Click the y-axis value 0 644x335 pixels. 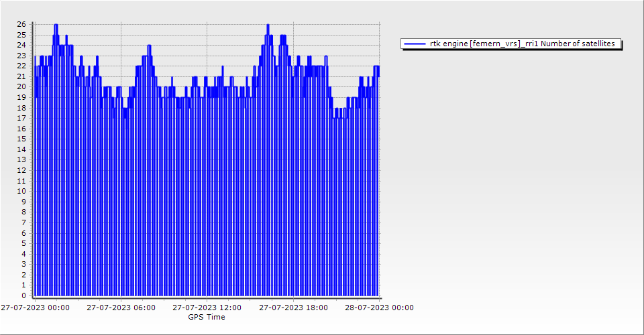[x=23, y=295]
